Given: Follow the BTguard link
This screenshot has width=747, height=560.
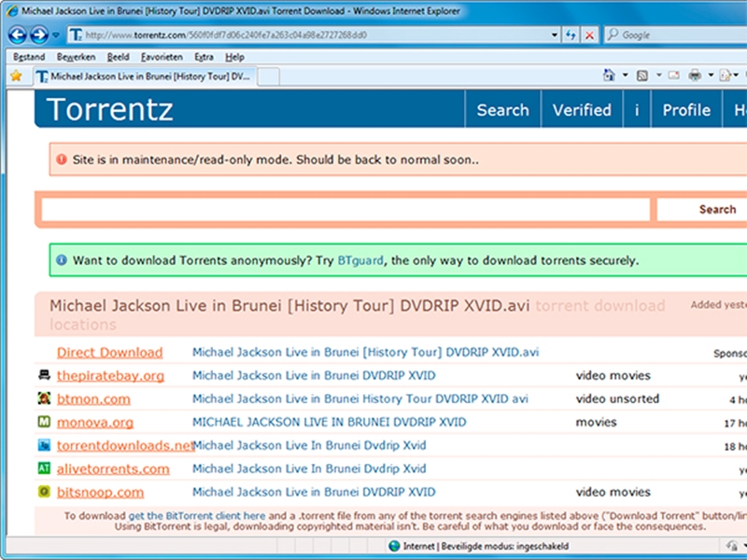Looking at the screenshot, I should 360,260.
